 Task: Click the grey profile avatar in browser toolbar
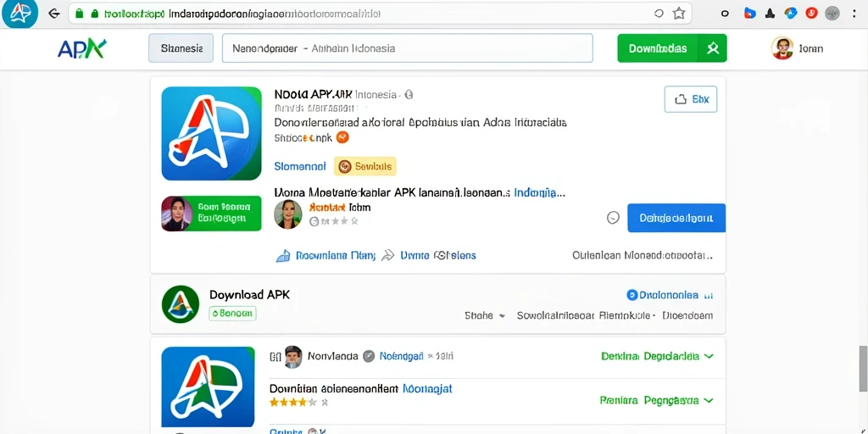(x=832, y=14)
